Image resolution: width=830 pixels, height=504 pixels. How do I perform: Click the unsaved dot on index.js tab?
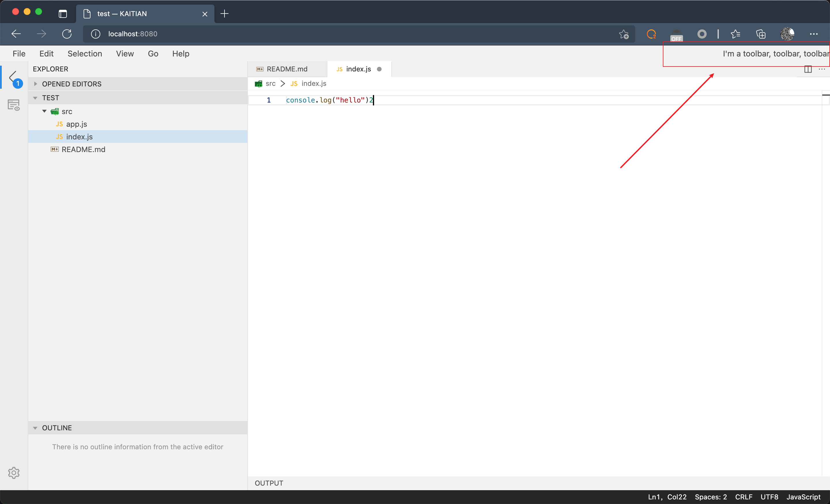tap(379, 69)
